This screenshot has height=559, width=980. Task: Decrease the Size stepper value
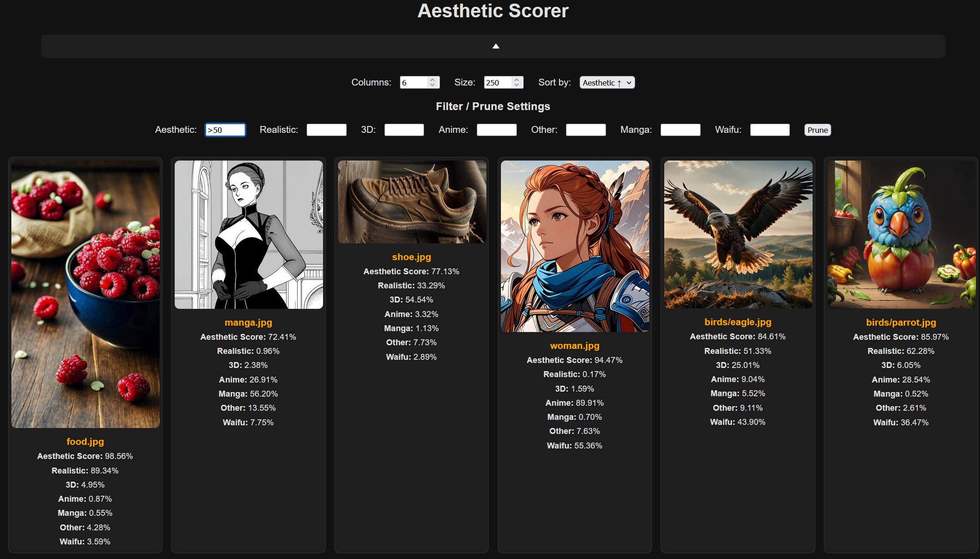[x=516, y=85]
